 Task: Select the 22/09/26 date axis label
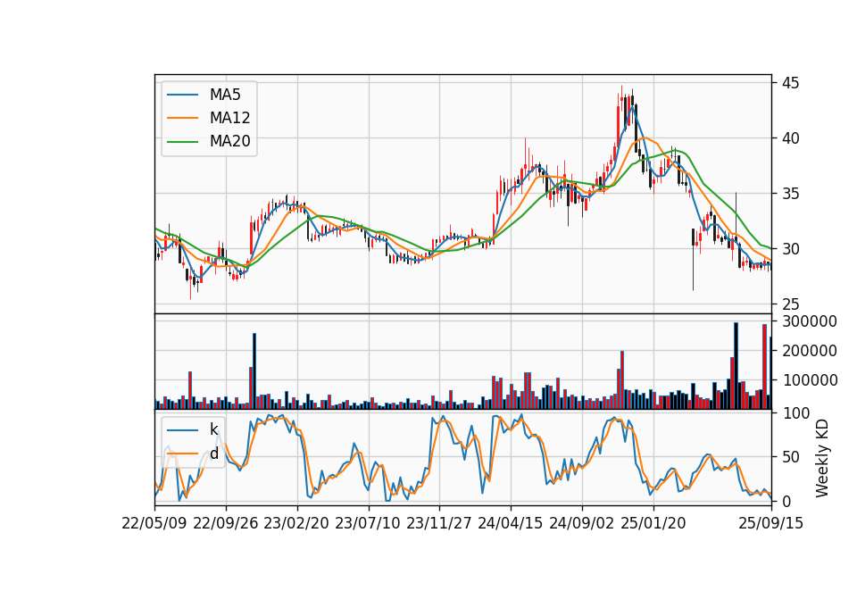226,523
